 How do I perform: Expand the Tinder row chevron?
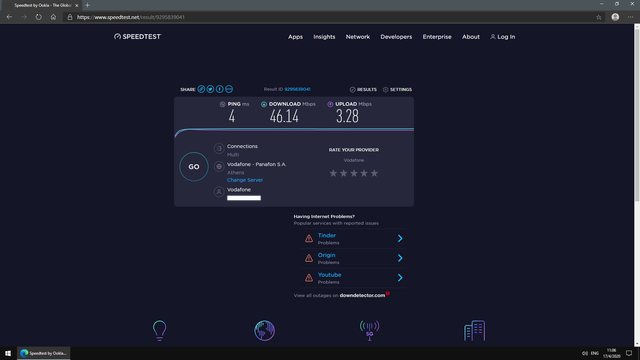coord(400,238)
